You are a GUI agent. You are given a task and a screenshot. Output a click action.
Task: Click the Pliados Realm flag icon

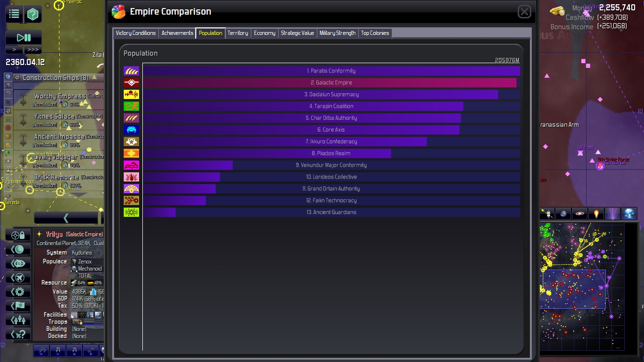pos(132,153)
